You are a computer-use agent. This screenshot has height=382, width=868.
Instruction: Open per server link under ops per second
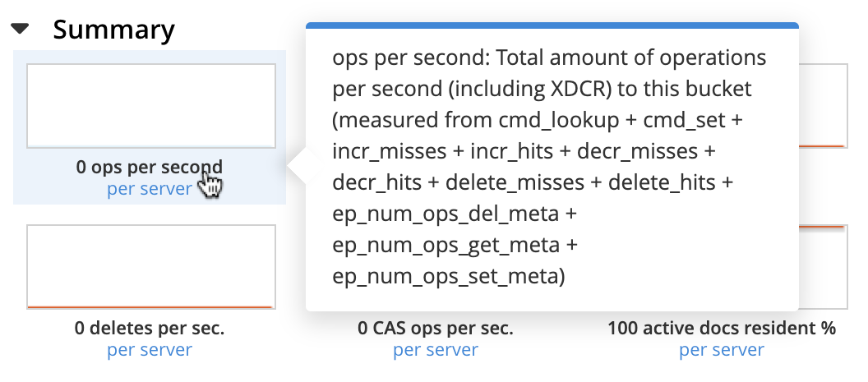point(149,189)
